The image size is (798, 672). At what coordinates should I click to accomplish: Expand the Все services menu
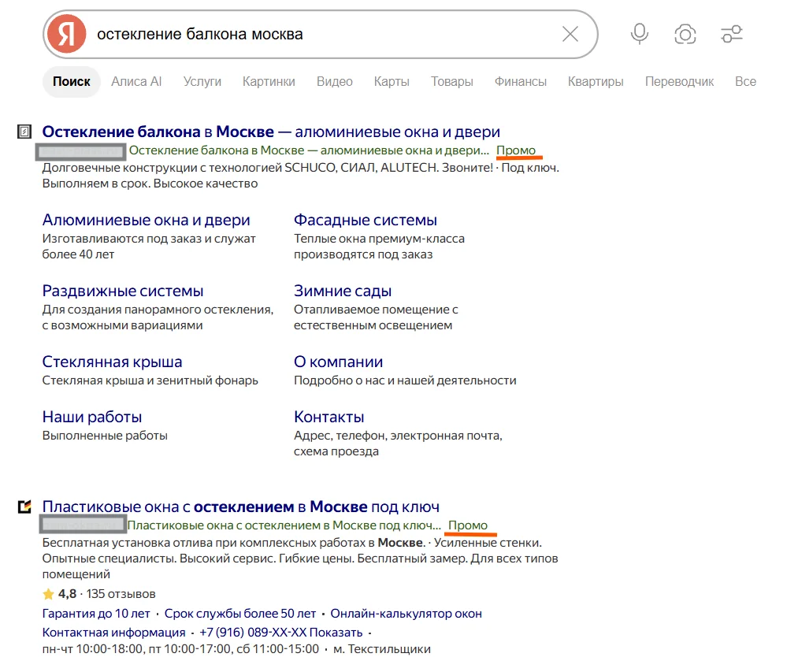click(x=745, y=81)
